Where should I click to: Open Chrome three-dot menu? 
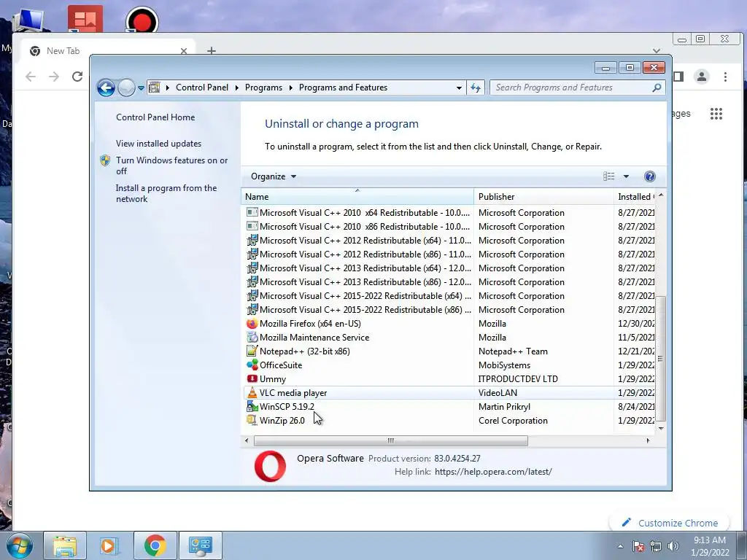click(x=725, y=77)
